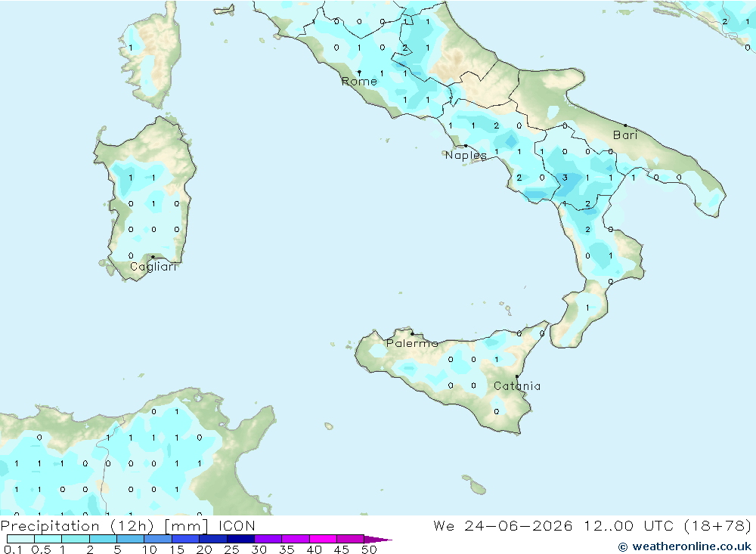Click the '12..00 UTC' time text

[x=629, y=525]
